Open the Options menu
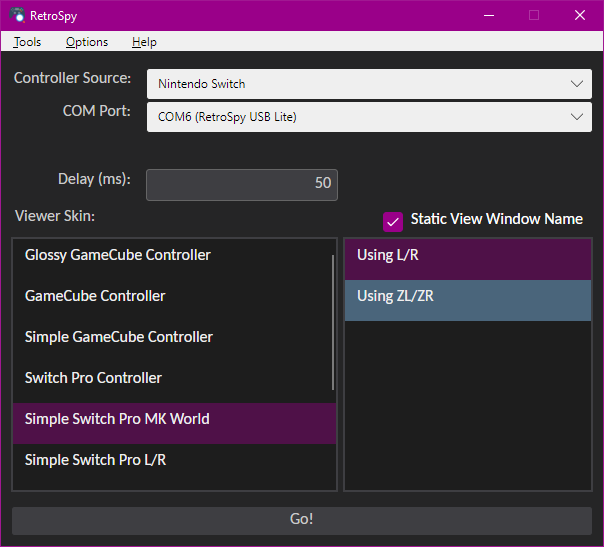The height and width of the screenshot is (547, 604). [87, 42]
